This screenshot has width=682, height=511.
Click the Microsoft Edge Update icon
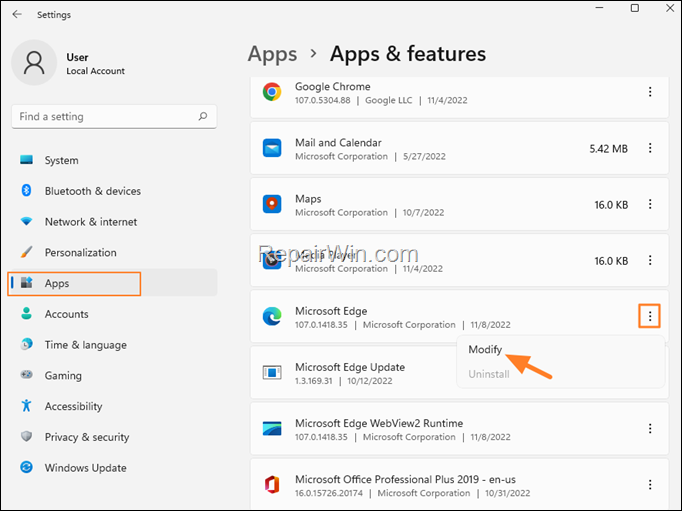point(272,372)
